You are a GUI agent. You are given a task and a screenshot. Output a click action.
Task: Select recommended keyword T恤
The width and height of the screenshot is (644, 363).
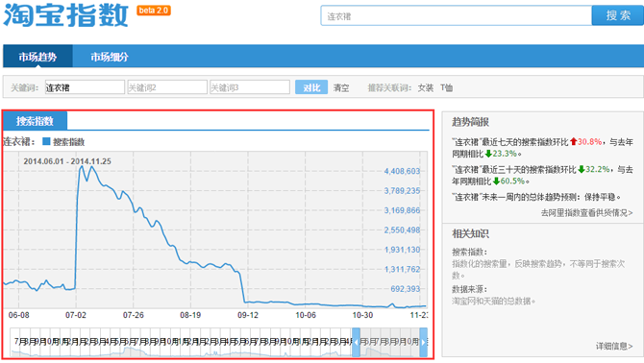(446, 87)
